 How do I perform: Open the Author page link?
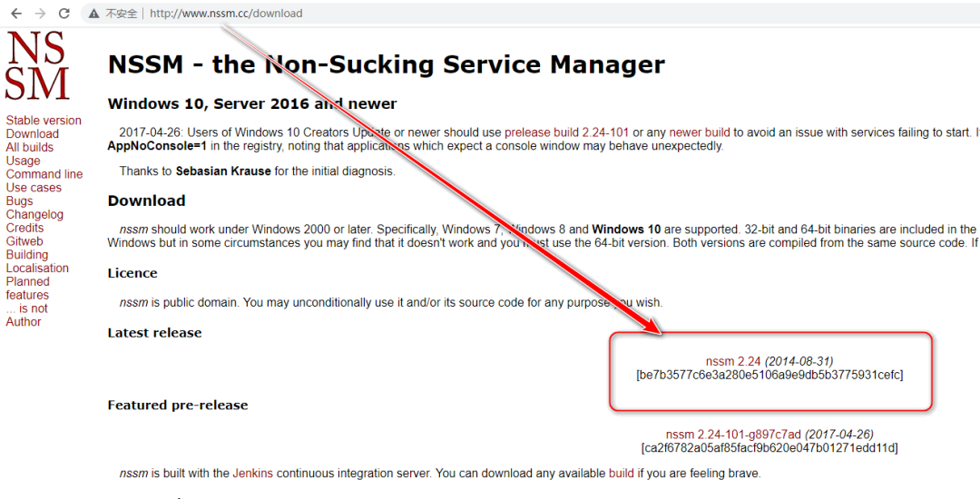[24, 322]
